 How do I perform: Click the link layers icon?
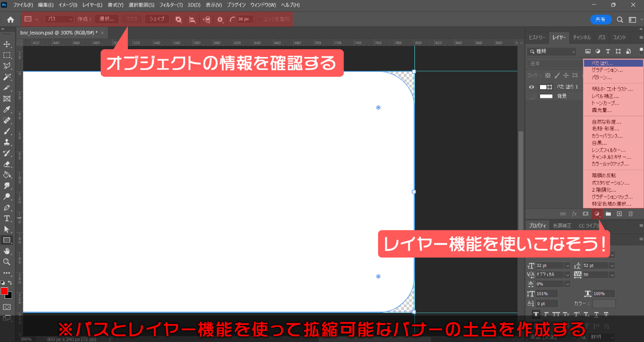563,214
